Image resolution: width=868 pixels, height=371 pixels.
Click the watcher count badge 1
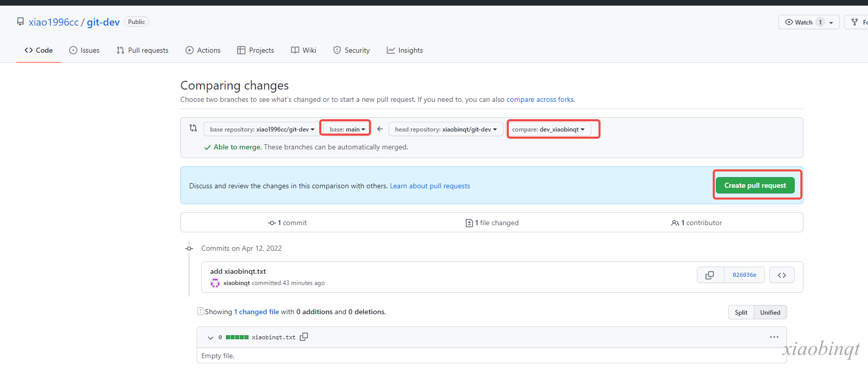pos(820,22)
